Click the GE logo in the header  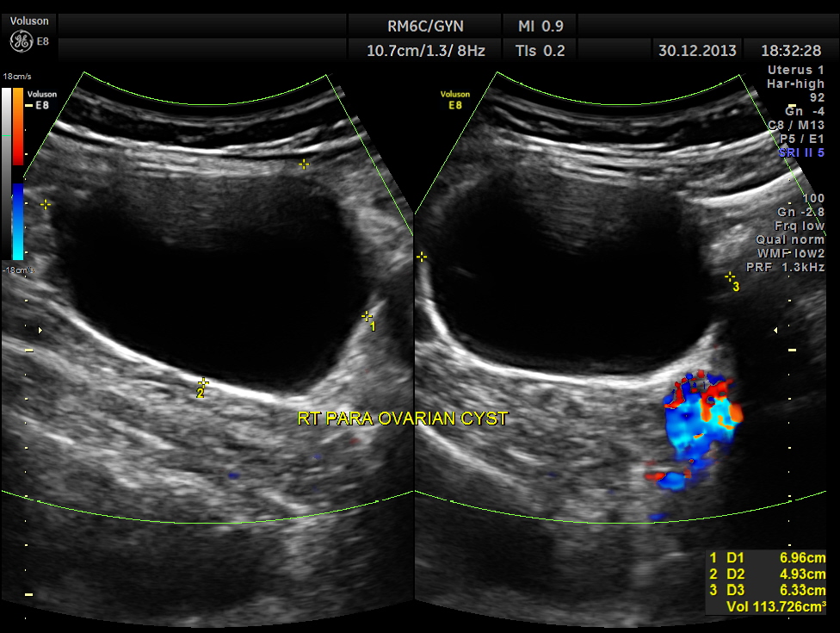pyautogui.click(x=22, y=40)
